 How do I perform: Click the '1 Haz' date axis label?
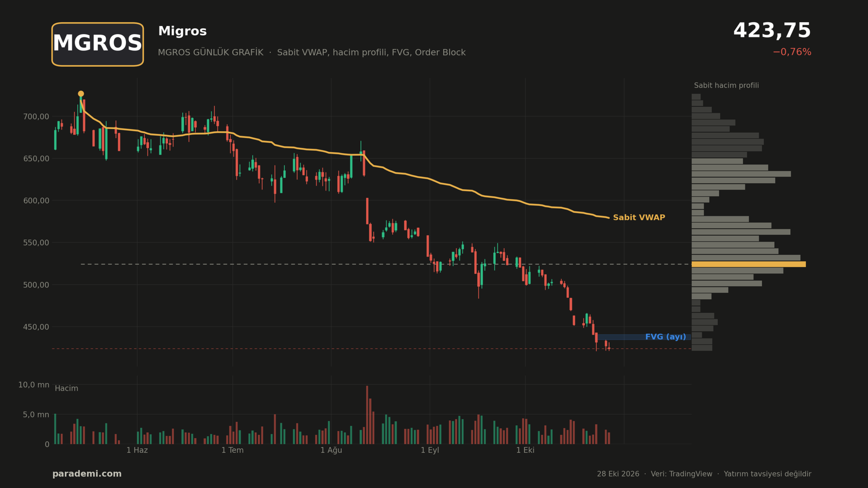click(x=137, y=450)
